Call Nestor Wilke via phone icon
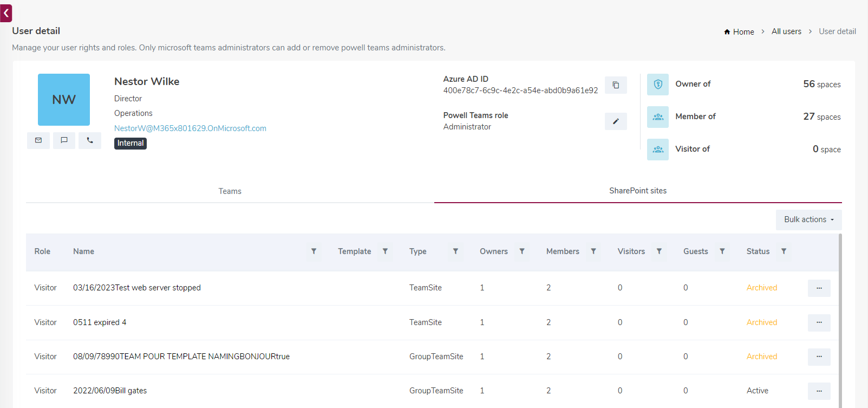 coord(90,140)
